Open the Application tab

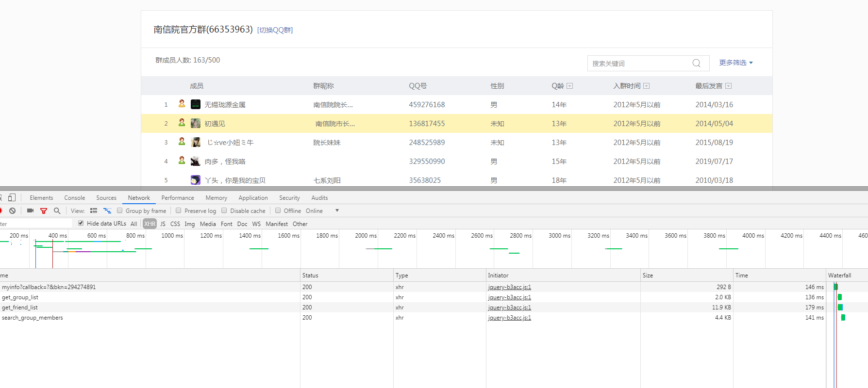[253, 198]
